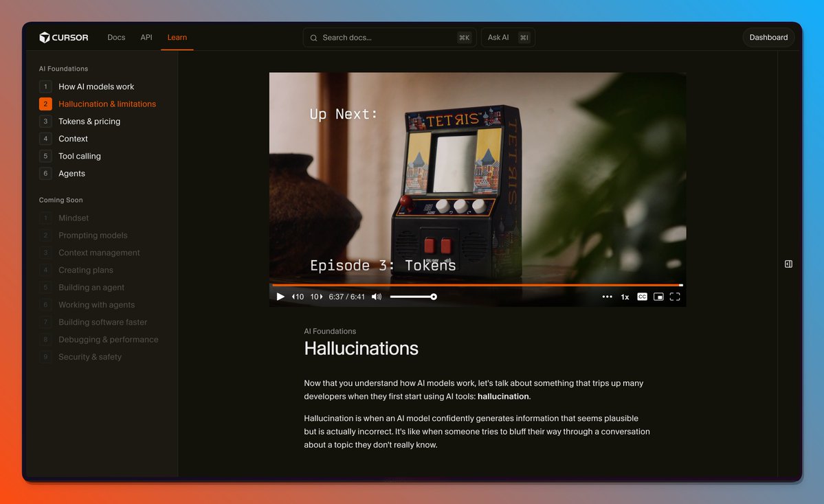Viewport: 824px width, 504px height.
Task: Open the Ask AI button
Action: pos(508,37)
